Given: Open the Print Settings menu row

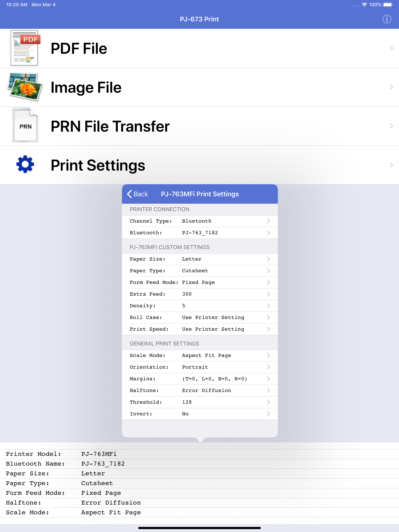Looking at the screenshot, I should click(199, 165).
